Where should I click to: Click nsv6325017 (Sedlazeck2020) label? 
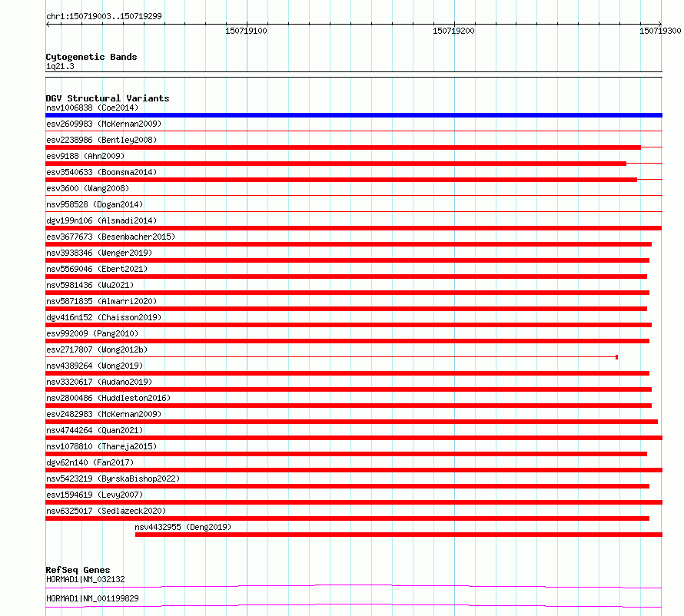[x=106, y=511]
